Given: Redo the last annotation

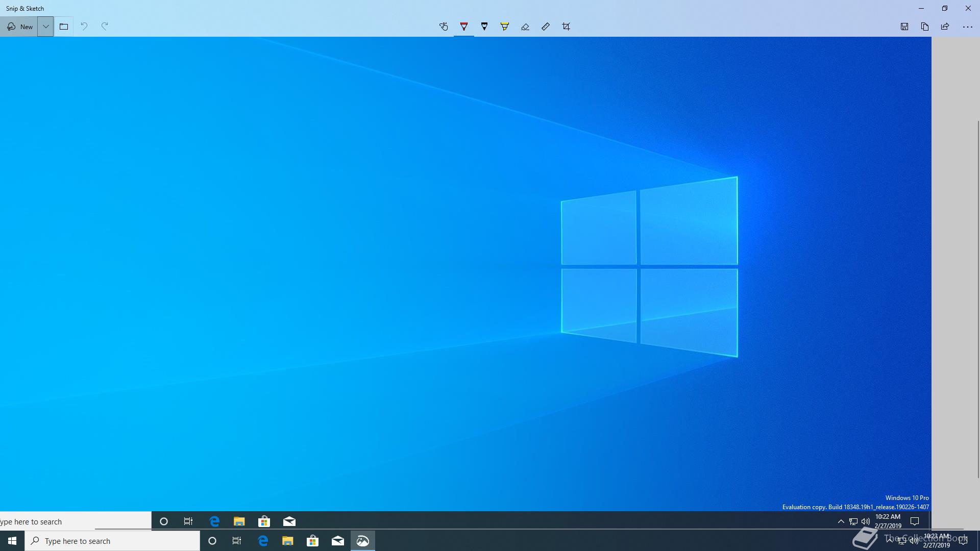Looking at the screenshot, I should (x=105, y=27).
